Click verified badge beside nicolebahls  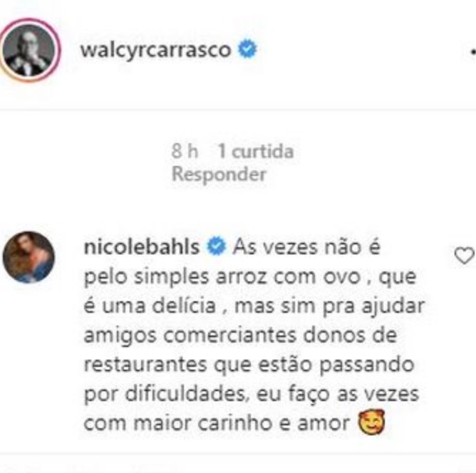216,246
